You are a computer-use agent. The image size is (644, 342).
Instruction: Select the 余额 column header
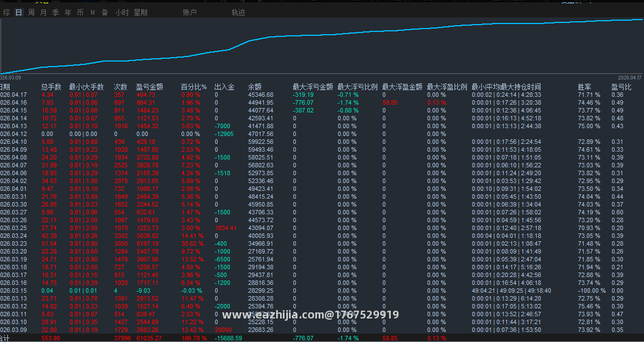tap(255, 87)
